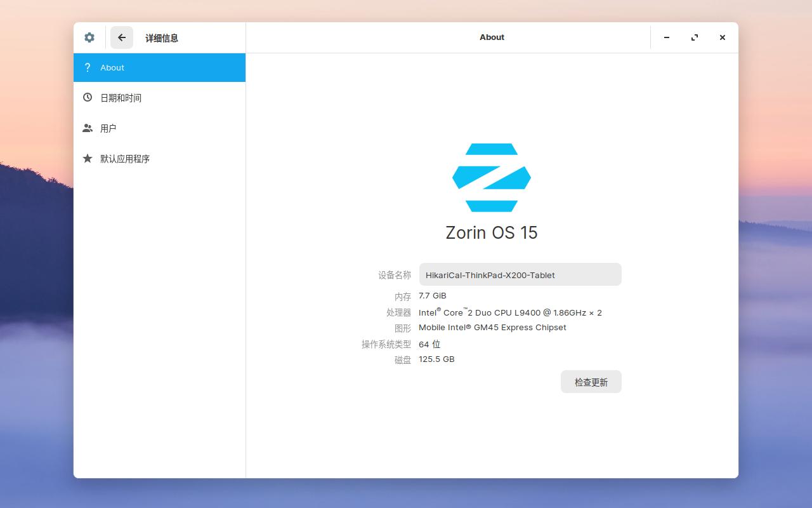Click the back arrow button beside 详细信息
This screenshot has height=508, width=812.
coord(122,37)
